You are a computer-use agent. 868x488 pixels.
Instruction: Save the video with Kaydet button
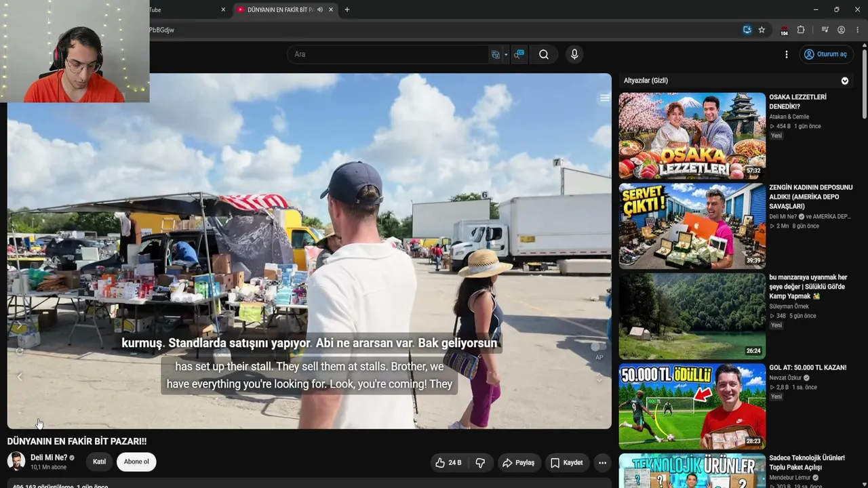tap(566, 462)
